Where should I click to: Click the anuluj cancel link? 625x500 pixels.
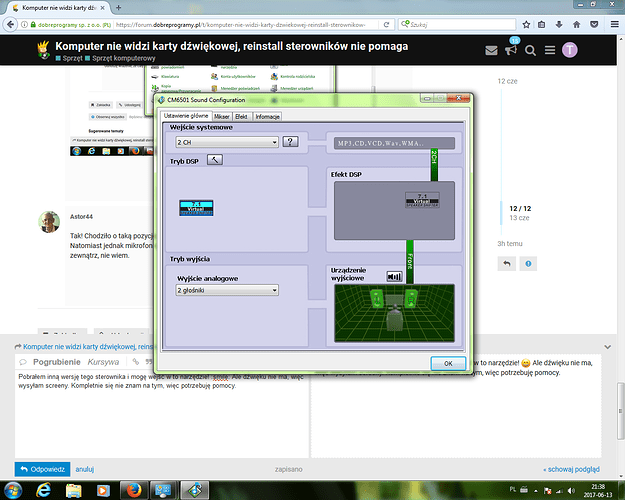click(x=85, y=469)
